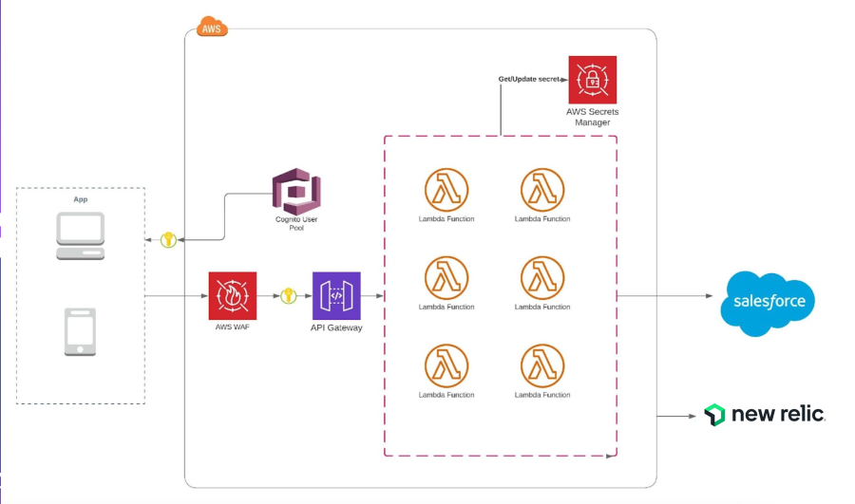This screenshot has width=855, height=504.
Task: Select the 'App' heading text
Action: (80, 199)
